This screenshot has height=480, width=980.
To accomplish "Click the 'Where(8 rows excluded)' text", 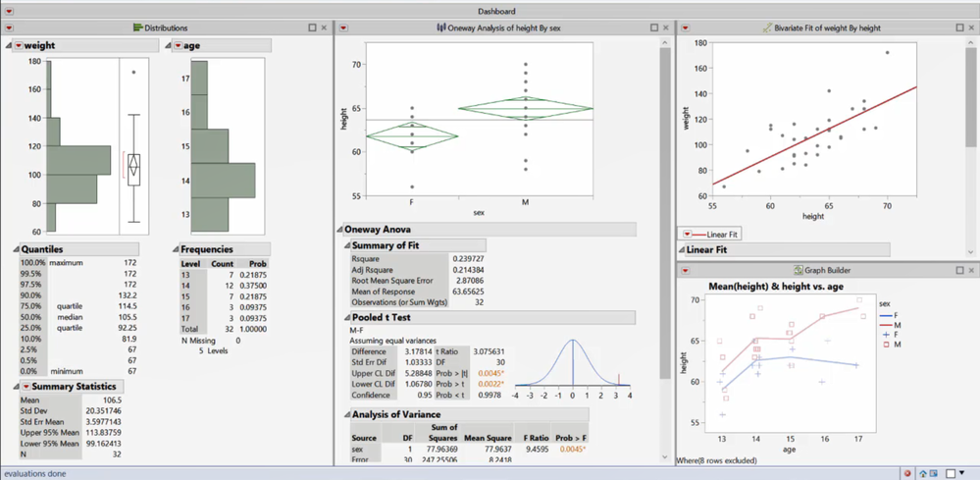I will click(x=717, y=460).
